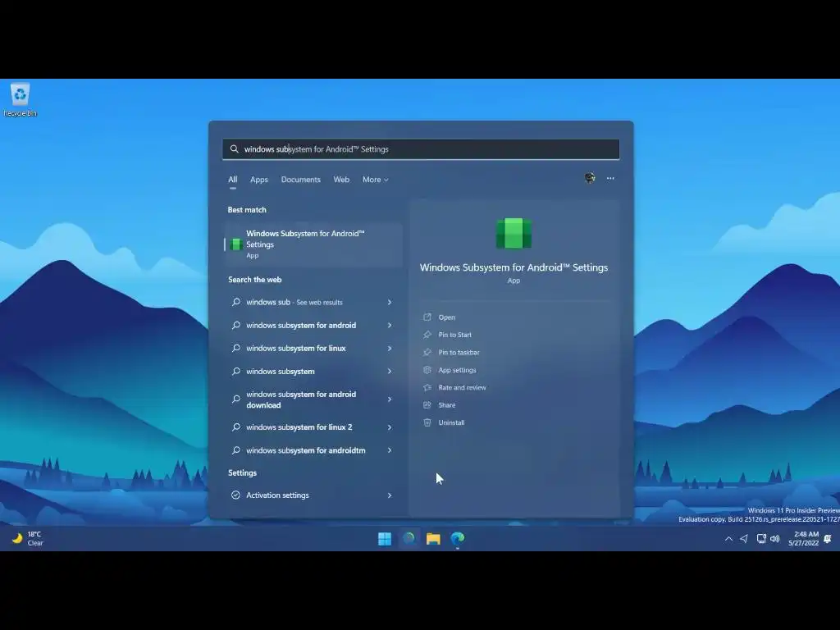Click the network icon in system tray
This screenshot has width=840, height=630.
point(761,538)
